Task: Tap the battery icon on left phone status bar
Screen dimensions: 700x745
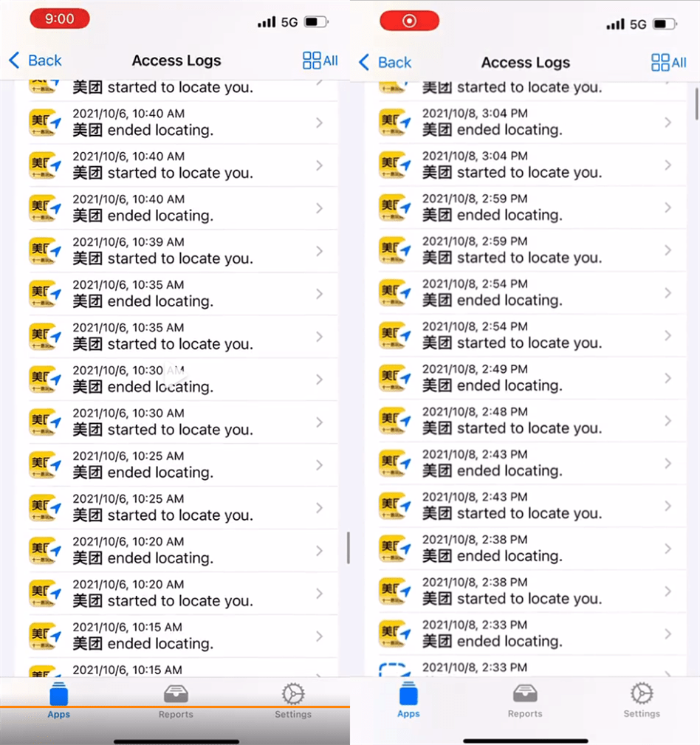Action: (317, 22)
